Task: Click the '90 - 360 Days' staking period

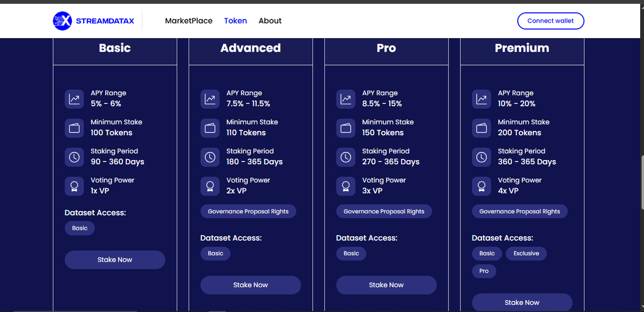Action: [x=118, y=162]
